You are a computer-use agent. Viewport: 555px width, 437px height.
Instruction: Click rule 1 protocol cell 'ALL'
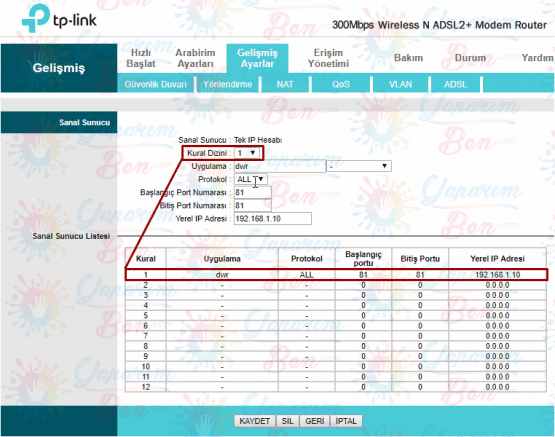point(307,275)
